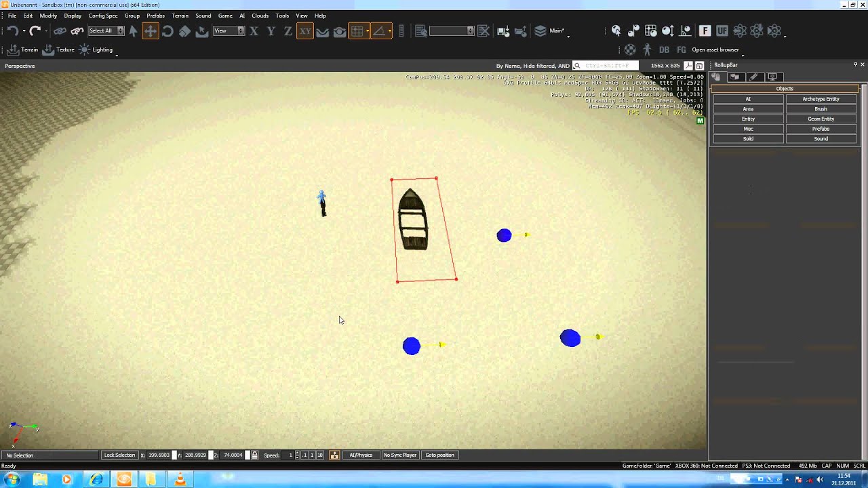Activate the Move tool
The image size is (868, 488).
(151, 30)
